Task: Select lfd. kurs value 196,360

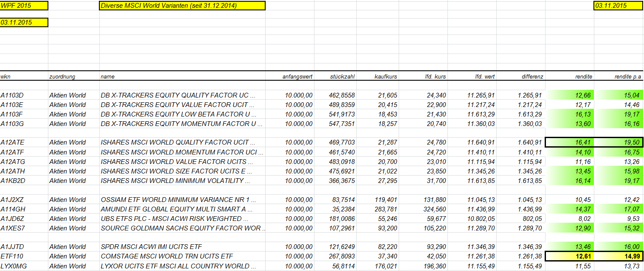Action: [x=423, y=266]
